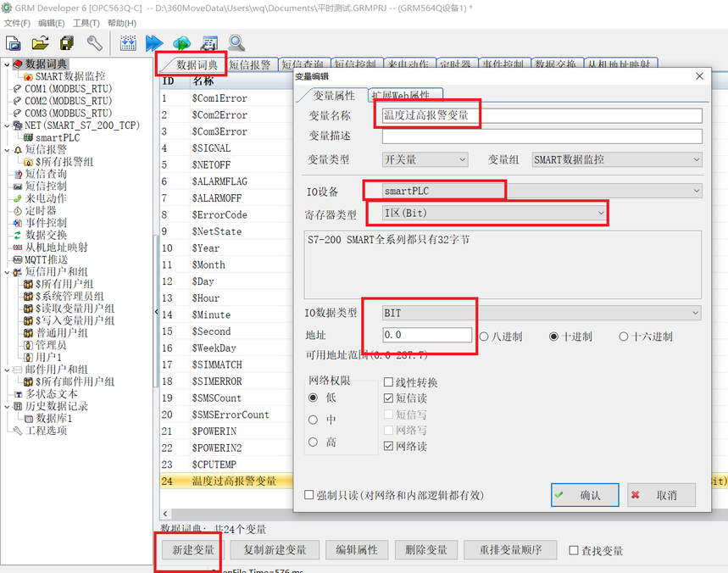Select 定时器 in the project tree
Screen dimensions: 728x573
tap(40, 210)
